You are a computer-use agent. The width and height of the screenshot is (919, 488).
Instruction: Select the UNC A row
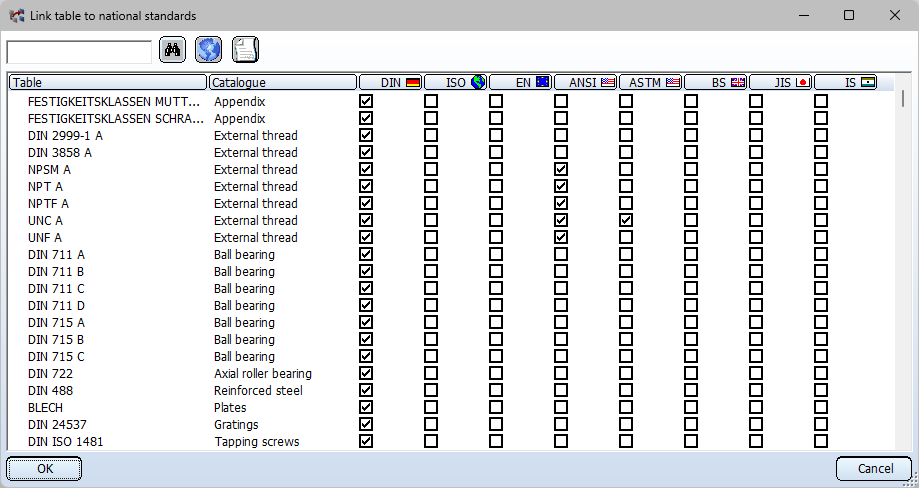click(x=45, y=220)
